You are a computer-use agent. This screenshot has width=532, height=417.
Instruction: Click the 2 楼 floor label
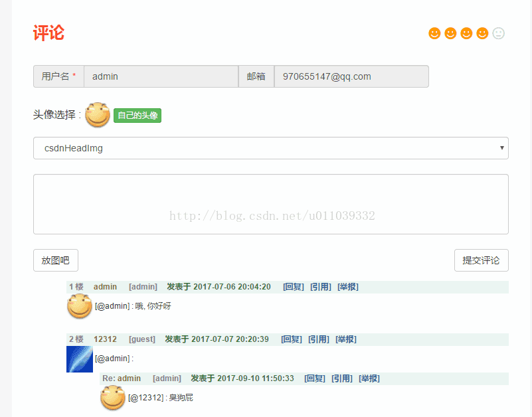[76, 339]
